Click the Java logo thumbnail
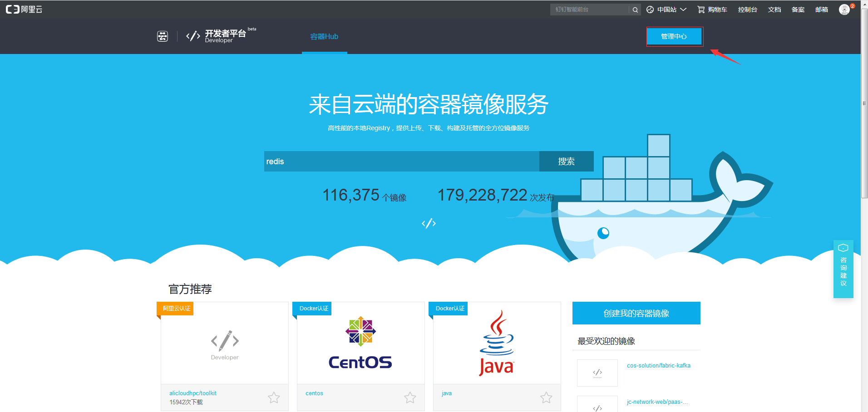This screenshot has height=412, width=868. click(x=497, y=343)
